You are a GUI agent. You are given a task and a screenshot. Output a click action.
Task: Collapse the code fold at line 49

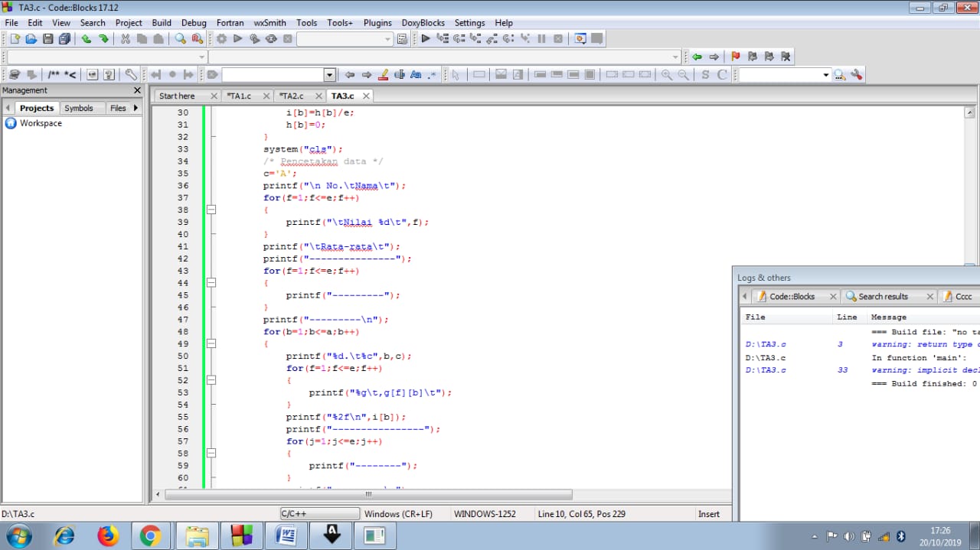point(212,343)
